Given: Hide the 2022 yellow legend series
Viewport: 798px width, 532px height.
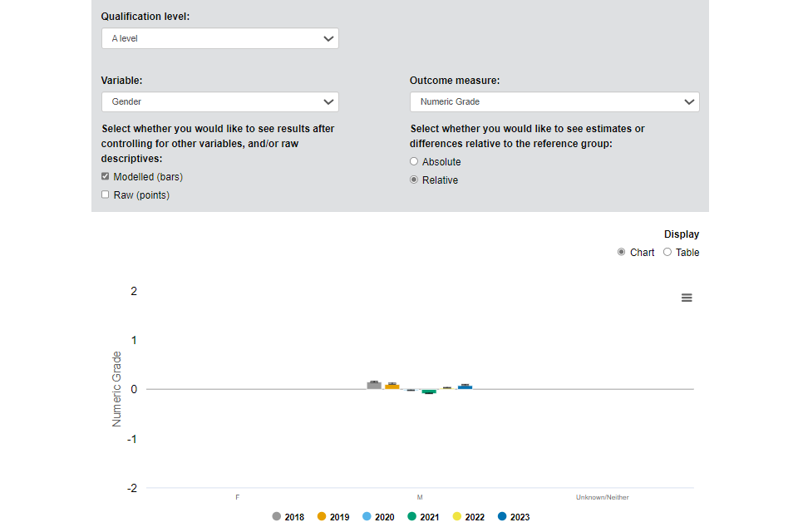Looking at the screenshot, I should [467, 517].
